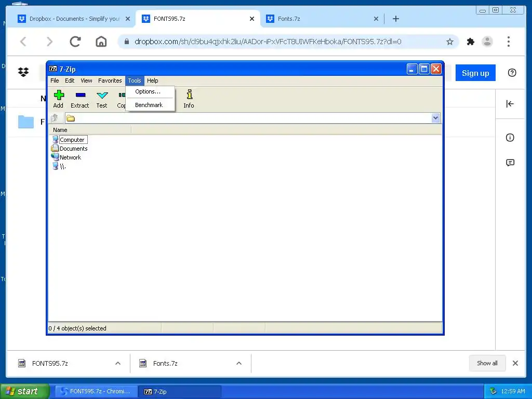
Task: Collapse the Dropbox sidebar with arrow icon
Action: pos(510,104)
